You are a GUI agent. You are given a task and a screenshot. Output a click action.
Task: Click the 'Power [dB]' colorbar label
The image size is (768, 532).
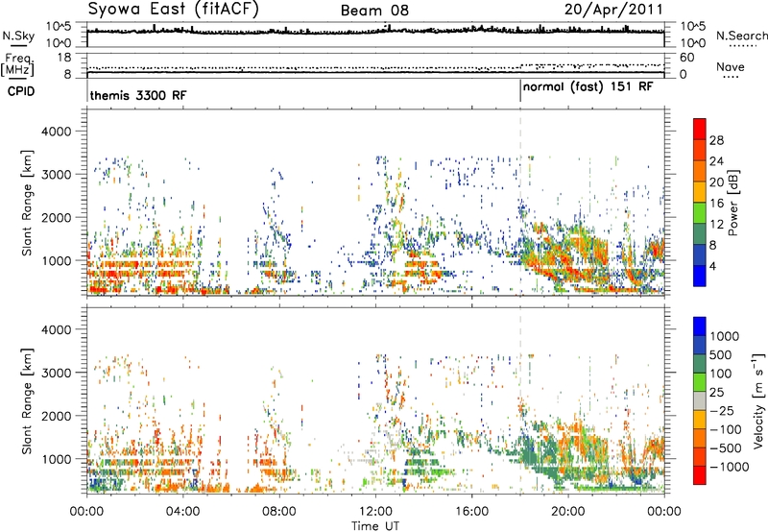click(x=733, y=203)
